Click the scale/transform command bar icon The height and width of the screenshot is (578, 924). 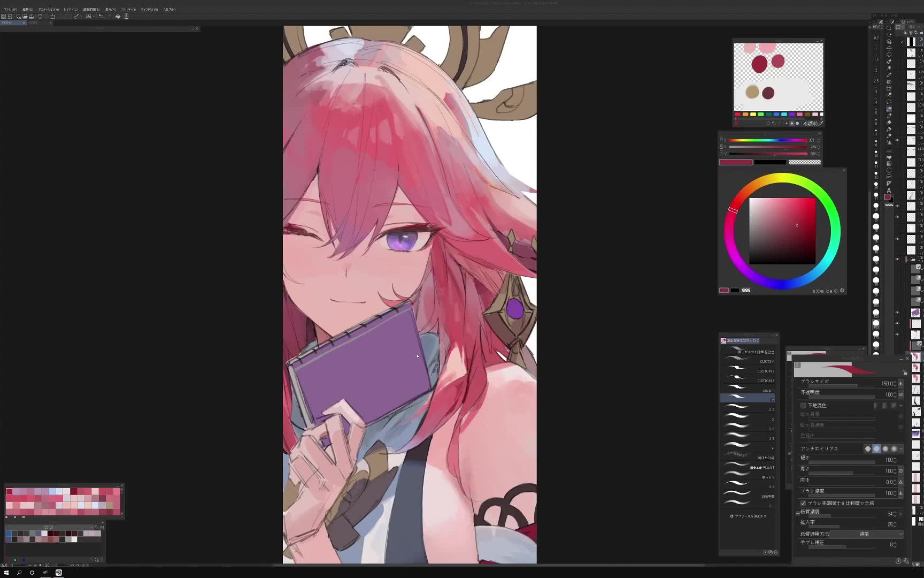tap(52, 17)
